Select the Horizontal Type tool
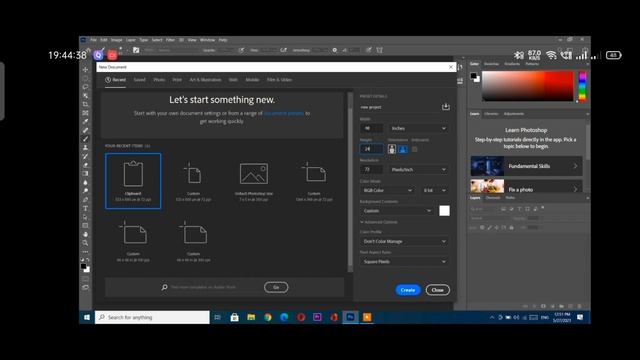This screenshot has height=360, width=640. 85,209
